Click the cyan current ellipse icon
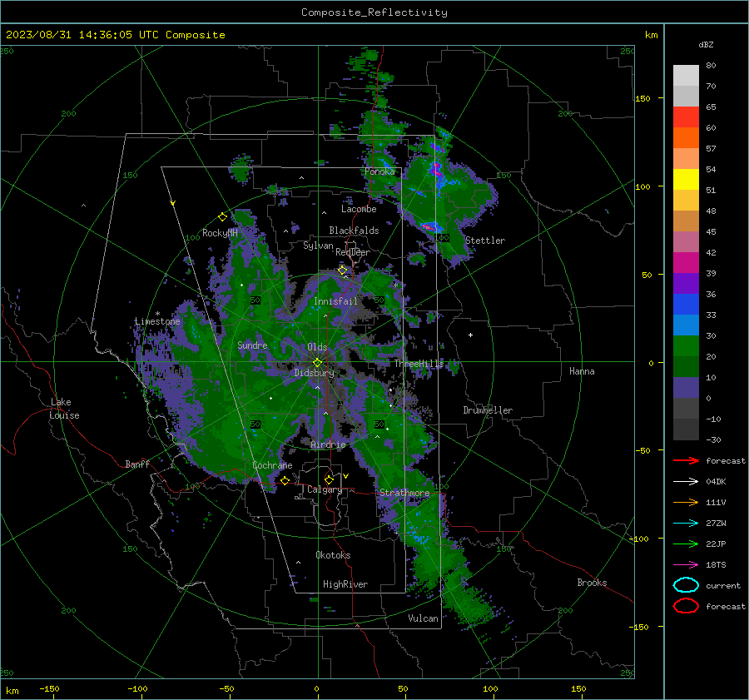 pos(686,585)
